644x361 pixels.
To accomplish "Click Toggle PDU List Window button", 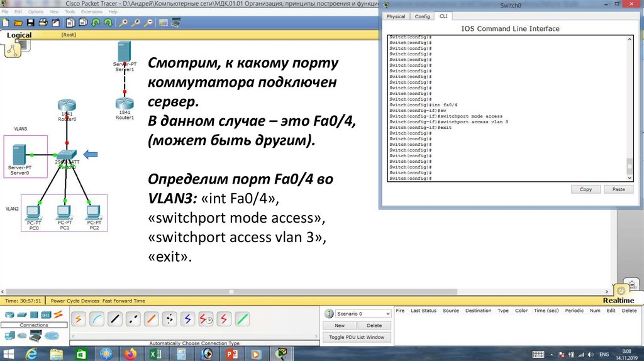I will coord(357,337).
